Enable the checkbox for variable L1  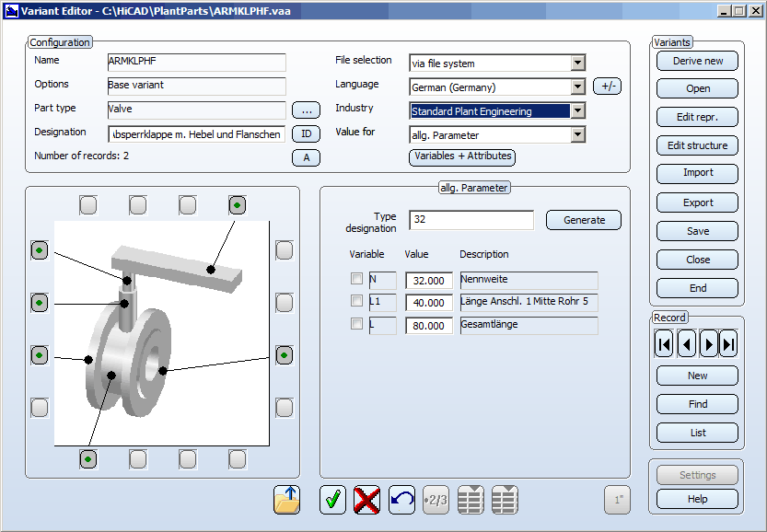[356, 301]
